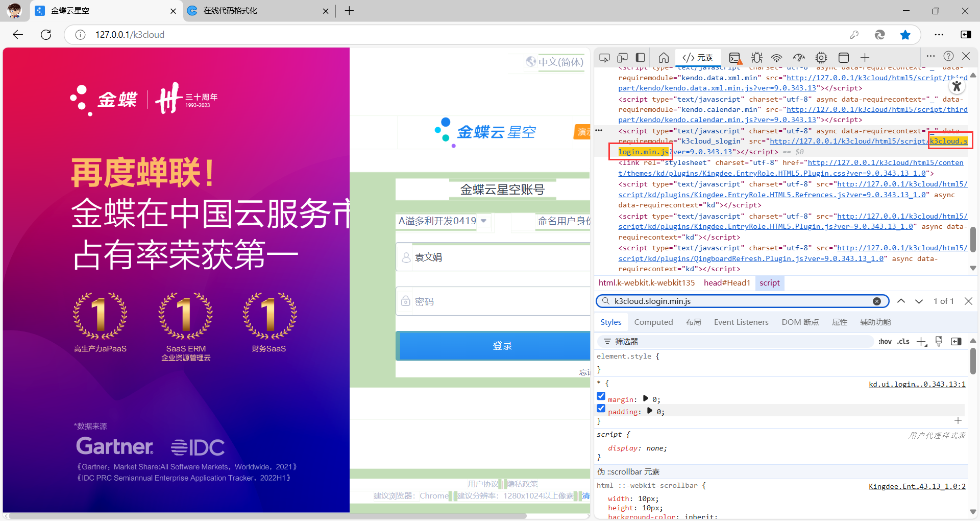This screenshot has height=521, width=980.
Task: Switch to the Event Listeners tab
Action: click(x=741, y=322)
